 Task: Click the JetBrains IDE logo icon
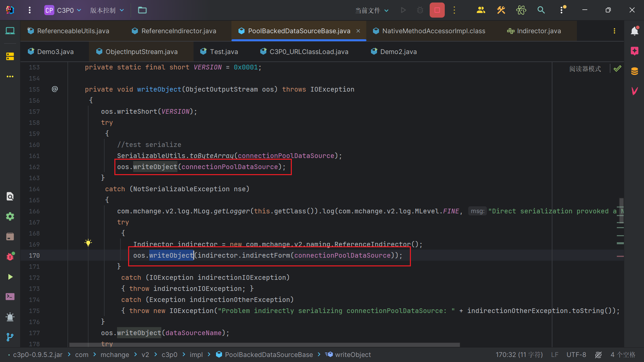point(10,10)
